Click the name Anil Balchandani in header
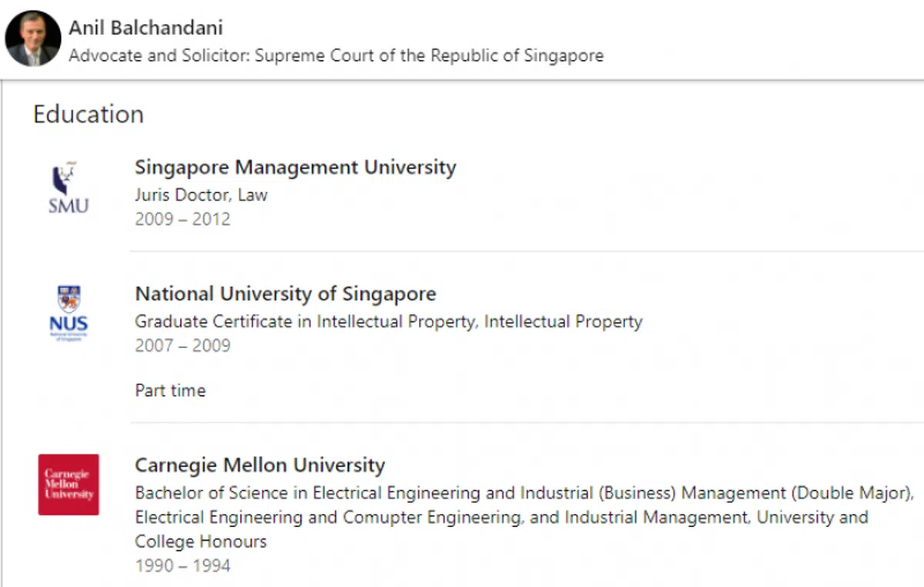This screenshot has width=924, height=587. 146,28
